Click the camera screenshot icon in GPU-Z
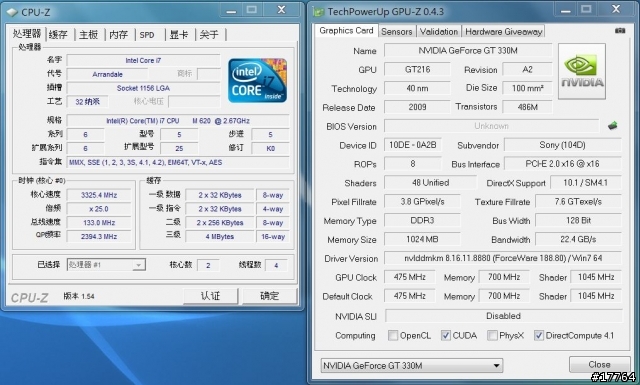The width and height of the screenshot is (640, 385). click(x=620, y=31)
